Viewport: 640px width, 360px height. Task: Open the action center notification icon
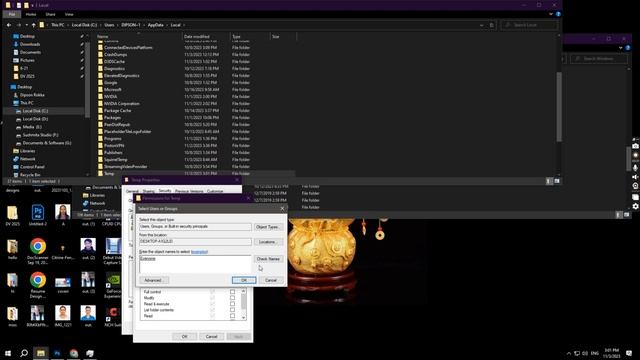(x=629, y=353)
